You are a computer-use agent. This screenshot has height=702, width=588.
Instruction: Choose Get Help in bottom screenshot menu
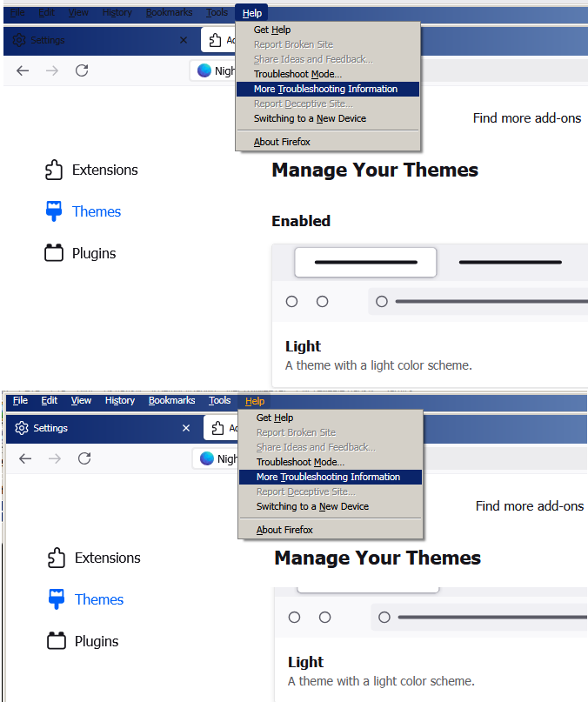click(x=331, y=418)
